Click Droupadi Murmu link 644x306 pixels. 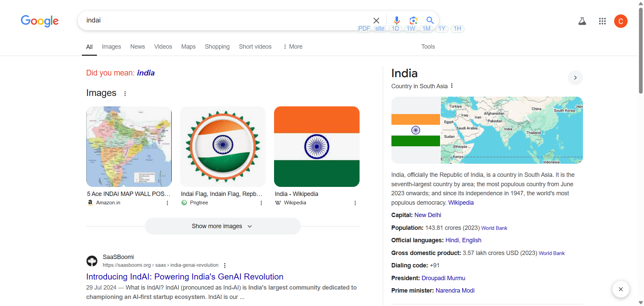(443, 278)
